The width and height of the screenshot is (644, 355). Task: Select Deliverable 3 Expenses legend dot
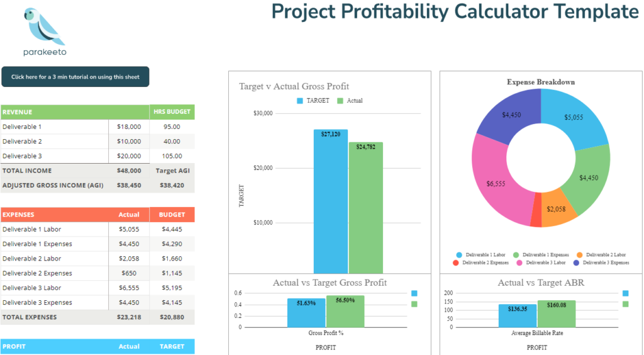576,262
